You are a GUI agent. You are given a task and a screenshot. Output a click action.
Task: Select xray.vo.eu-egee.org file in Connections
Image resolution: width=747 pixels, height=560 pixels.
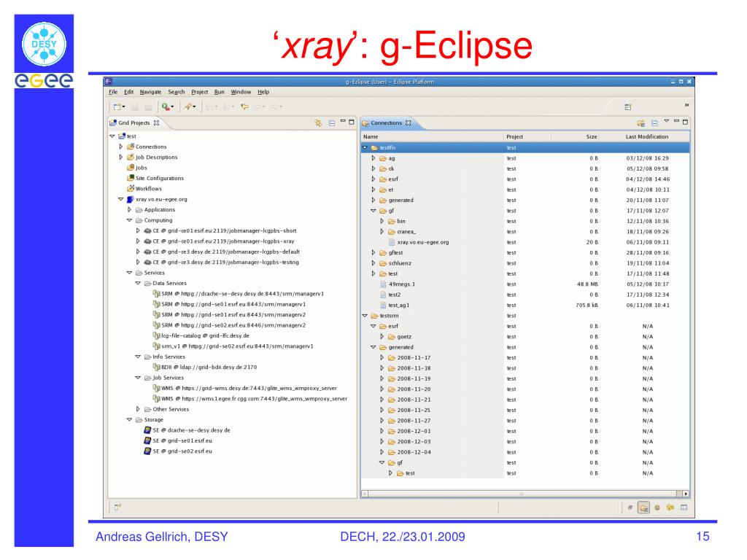click(x=419, y=242)
